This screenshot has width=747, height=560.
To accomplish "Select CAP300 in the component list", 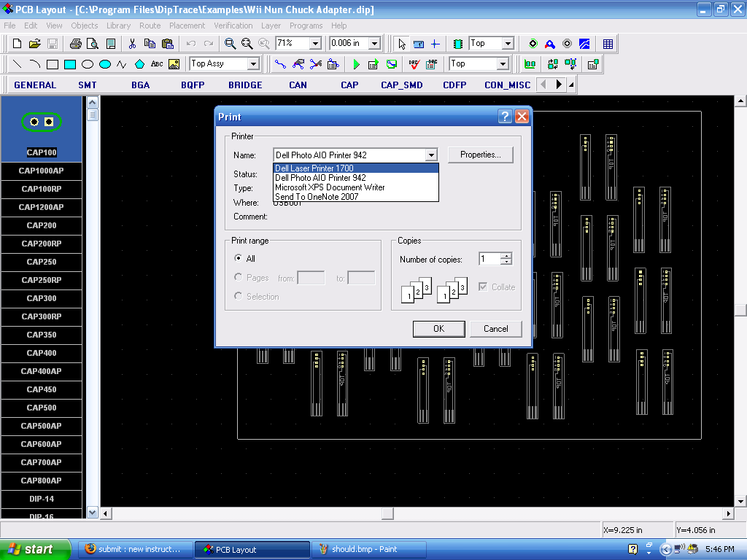I will click(x=42, y=298).
